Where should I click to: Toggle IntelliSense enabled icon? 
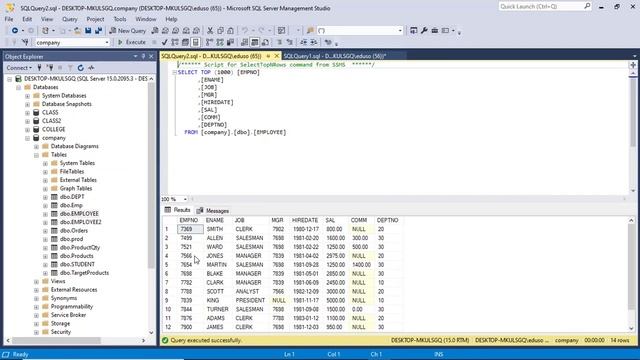(196, 42)
